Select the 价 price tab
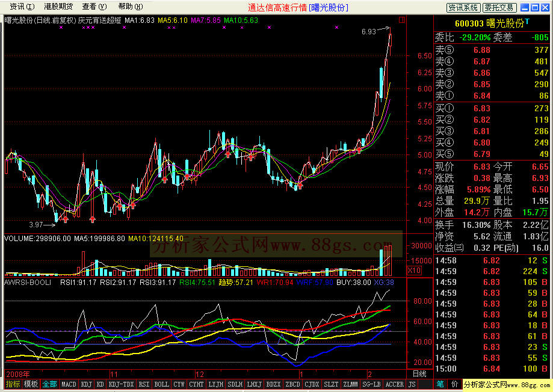Image resolution: width=553 pixels, height=392 pixels. point(454,384)
